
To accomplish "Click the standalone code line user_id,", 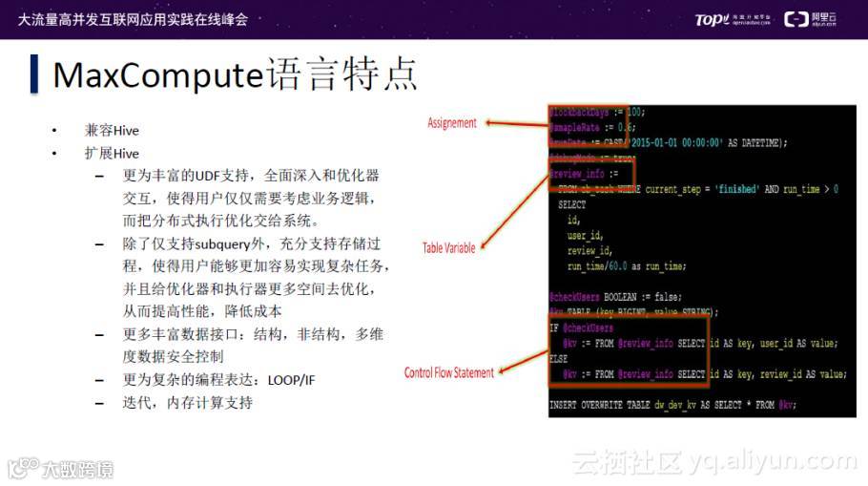I will coord(585,236).
